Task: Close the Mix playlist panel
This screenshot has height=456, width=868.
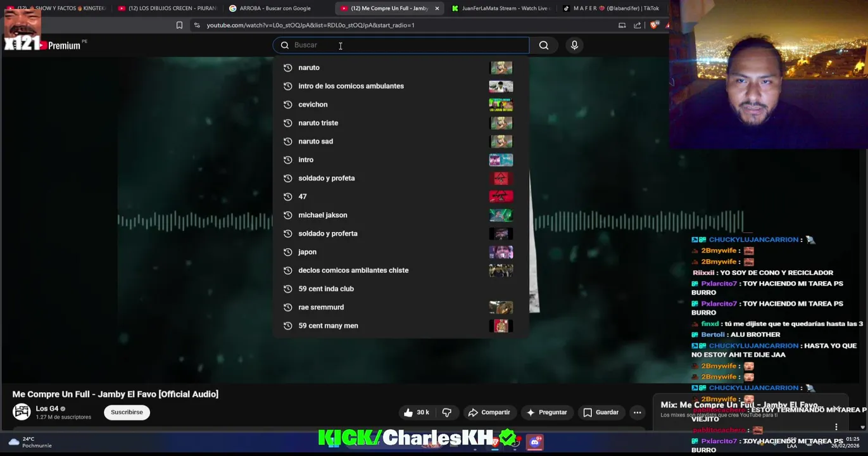Action: coord(837,408)
